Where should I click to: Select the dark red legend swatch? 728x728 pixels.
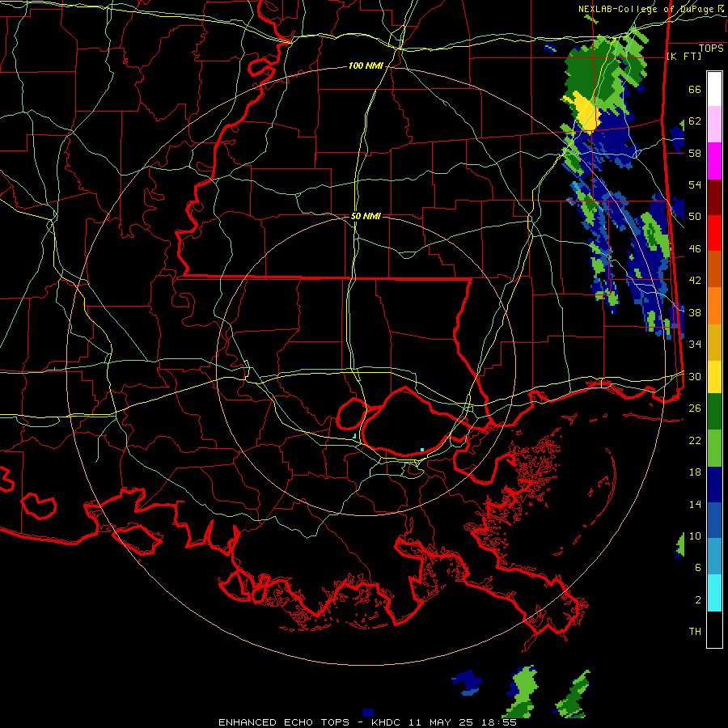[x=714, y=198]
